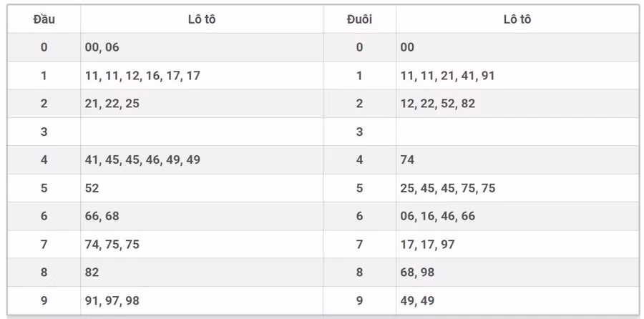Click the cell containing only 82
This screenshot has width=644, height=319.
point(92,273)
